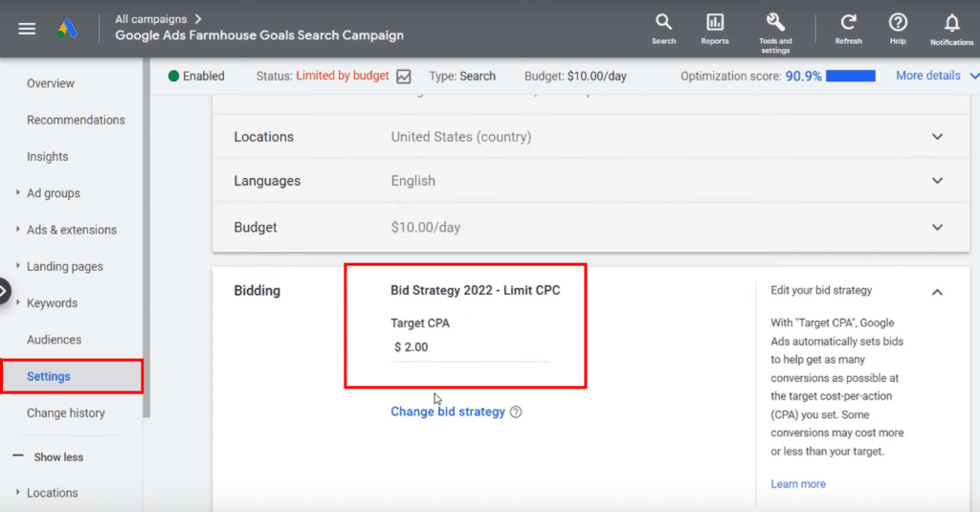Click the Target CPA amount field
This screenshot has height=512, width=980.
click(470, 347)
